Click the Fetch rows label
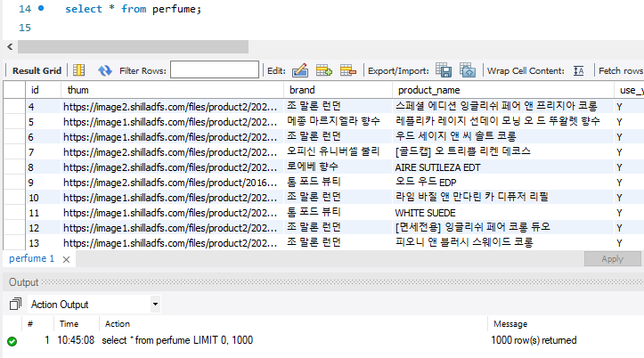Screen dimensions: 644x358 (621, 70)
